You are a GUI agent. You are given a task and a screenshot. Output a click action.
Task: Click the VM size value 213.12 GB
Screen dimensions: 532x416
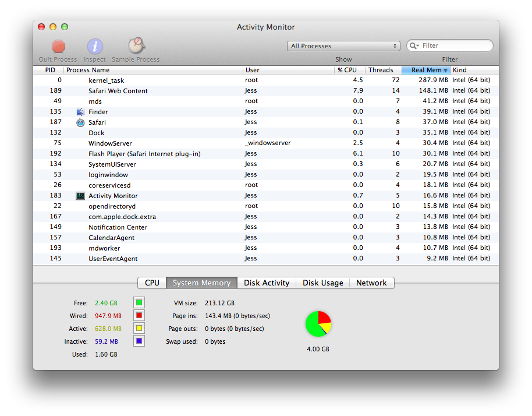pyautogui.click(x=219, y=303)
